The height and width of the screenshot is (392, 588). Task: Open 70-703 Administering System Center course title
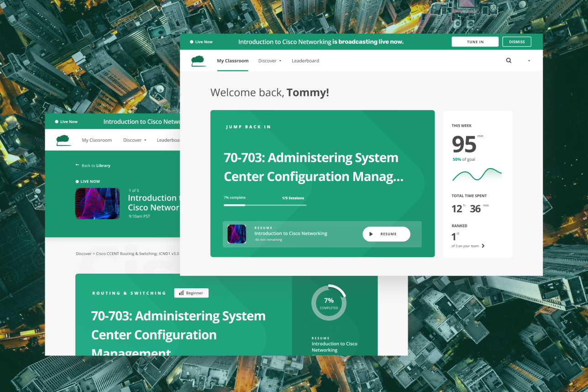(314, 167)
